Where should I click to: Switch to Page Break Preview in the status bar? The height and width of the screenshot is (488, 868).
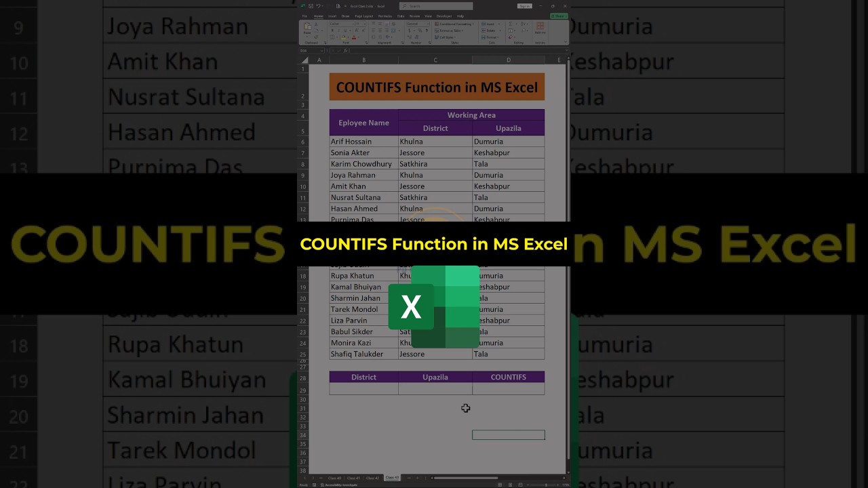pyautogui.click(x=520, y=485)
